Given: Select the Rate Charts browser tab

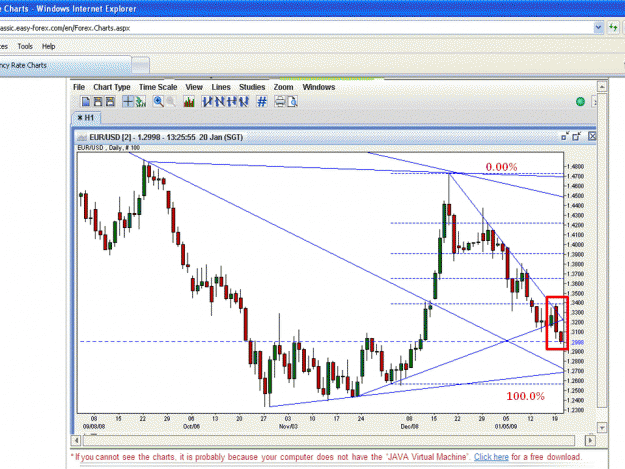Looking at the screenshot, I should coord(64,65).
